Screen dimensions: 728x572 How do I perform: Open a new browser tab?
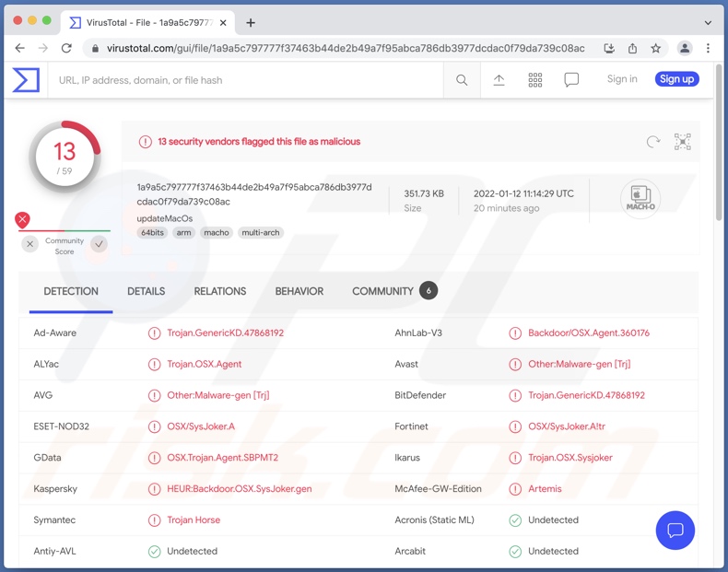(251, 23)
